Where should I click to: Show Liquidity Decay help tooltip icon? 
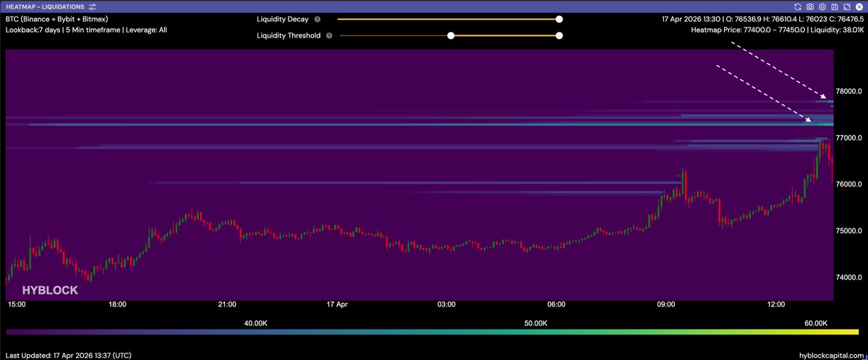pos(318,20)
